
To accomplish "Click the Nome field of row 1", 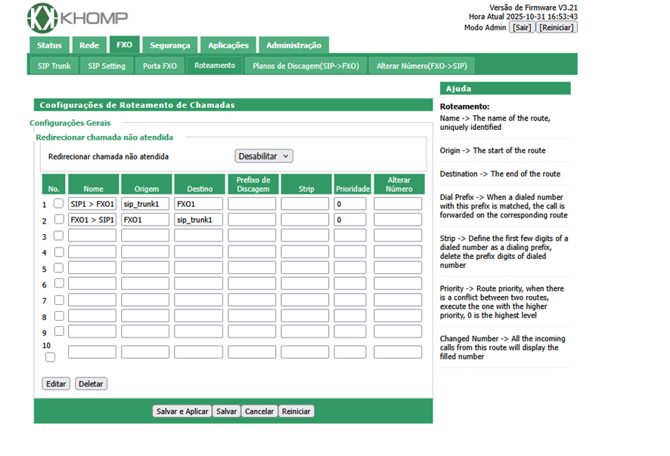I will [x=92, y=204].
